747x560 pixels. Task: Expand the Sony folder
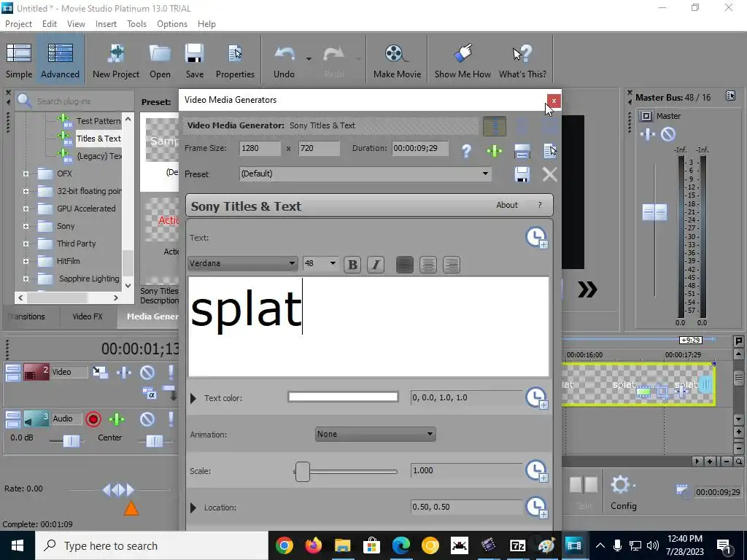(26, 226)
